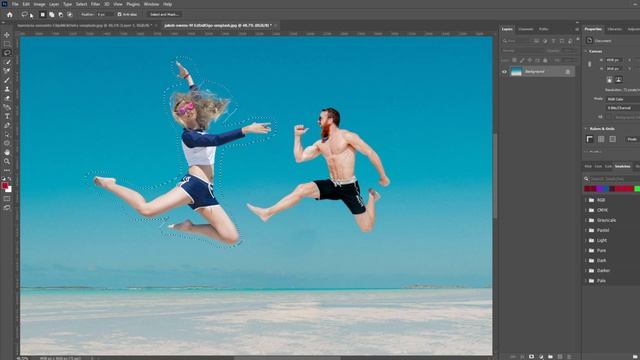This screenshot has height=360, width=640.
Task: Click the Lock All layers icon
Action: pos(545,60)
